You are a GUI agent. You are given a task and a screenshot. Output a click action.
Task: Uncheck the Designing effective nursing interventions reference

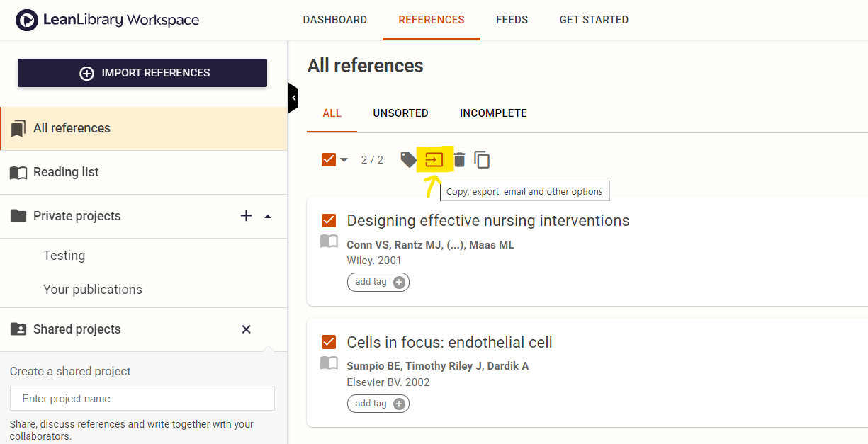[x=328, y=220]
